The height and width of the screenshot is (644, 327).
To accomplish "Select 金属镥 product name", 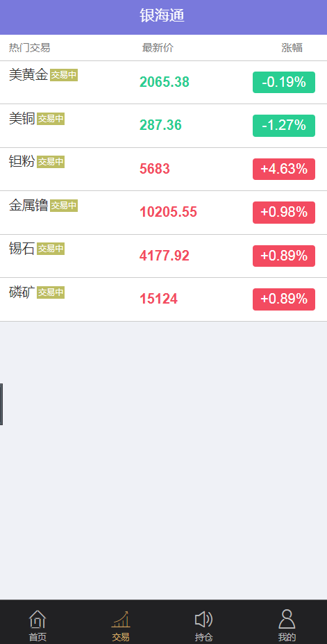I will [28, 205].
